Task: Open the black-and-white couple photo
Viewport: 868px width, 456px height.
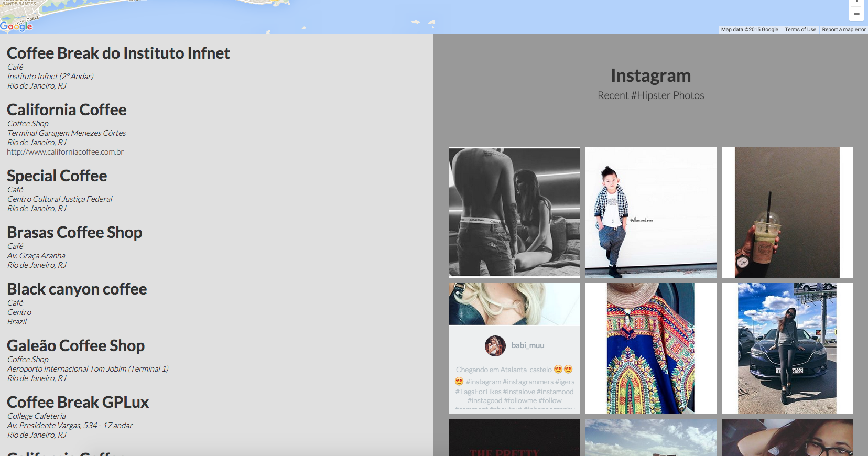Action: point(515,212)
